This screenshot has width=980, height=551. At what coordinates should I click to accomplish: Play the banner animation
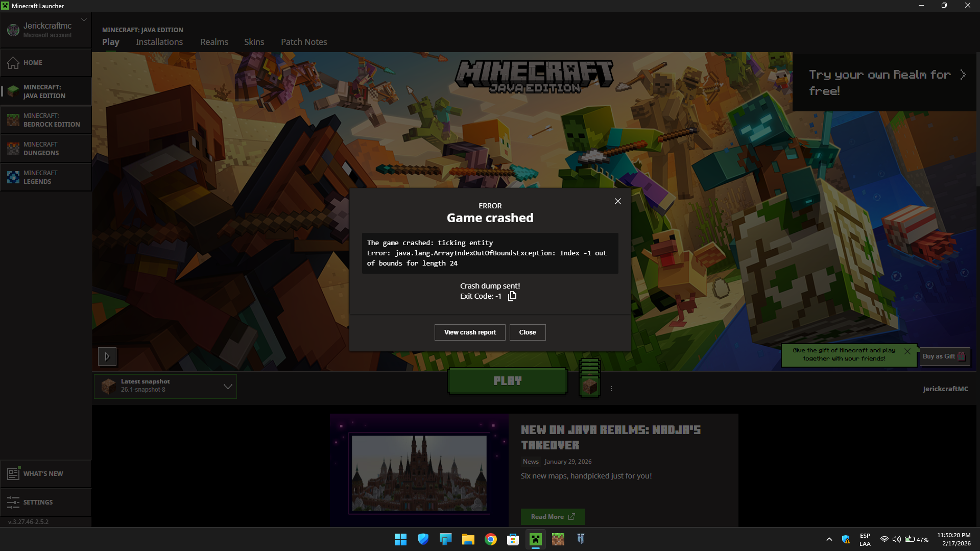[107, 356]
